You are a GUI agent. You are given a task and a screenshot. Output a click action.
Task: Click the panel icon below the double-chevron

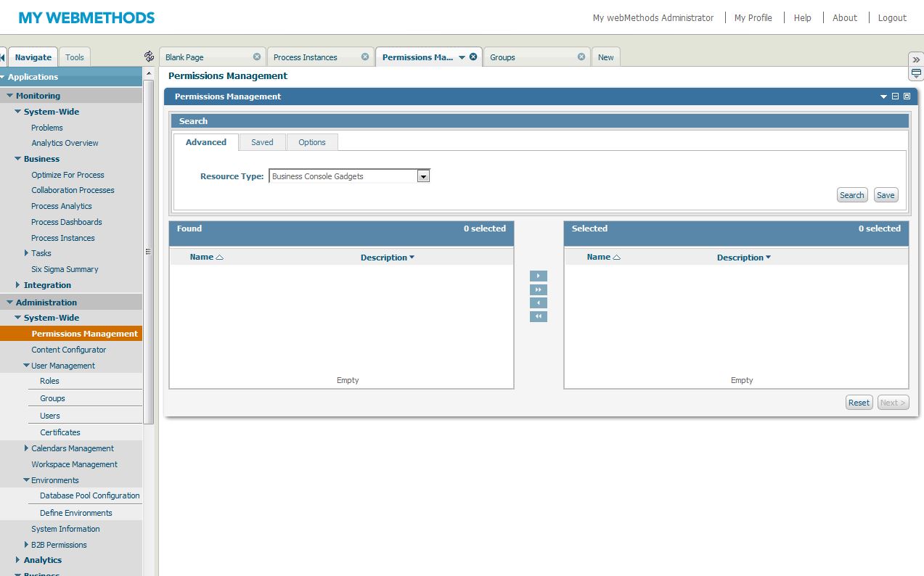(x=916, y=73)
